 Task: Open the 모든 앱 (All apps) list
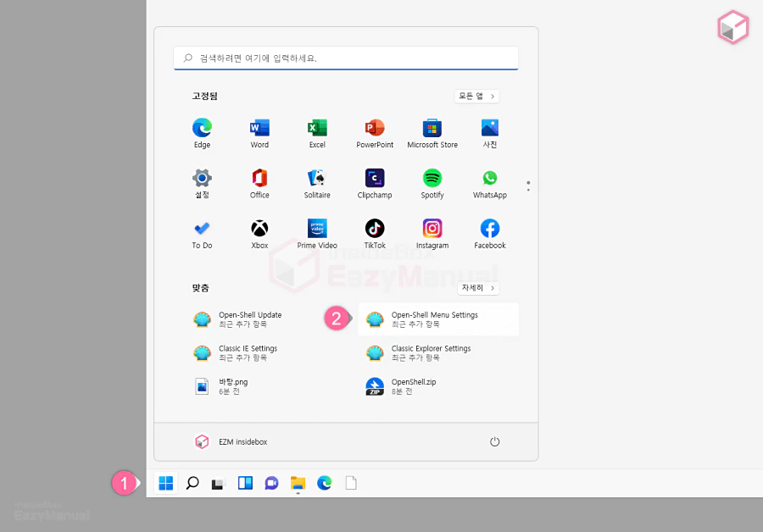click(x=476, y=97)
